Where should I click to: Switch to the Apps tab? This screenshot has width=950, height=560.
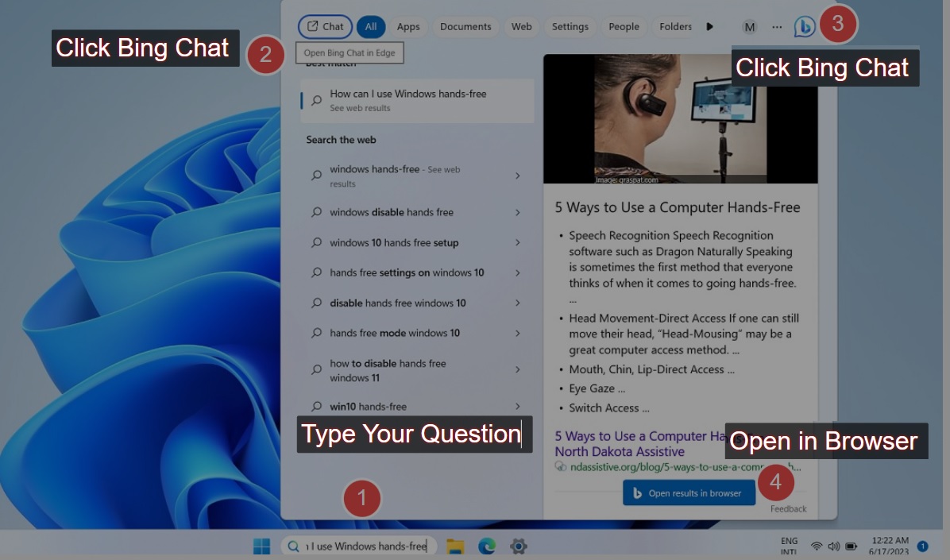pos(408,26)
